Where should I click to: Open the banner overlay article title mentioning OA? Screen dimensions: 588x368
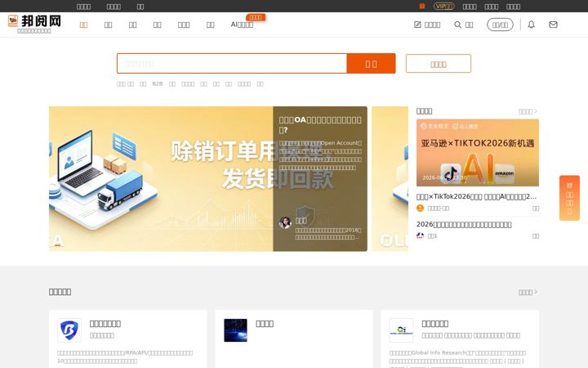[320, 124]
